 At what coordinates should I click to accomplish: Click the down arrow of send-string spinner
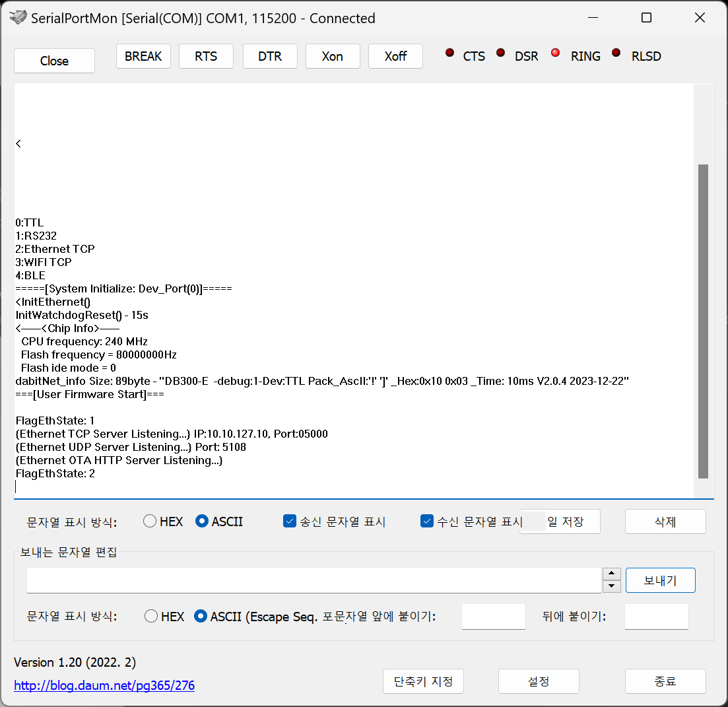[612, 586]
